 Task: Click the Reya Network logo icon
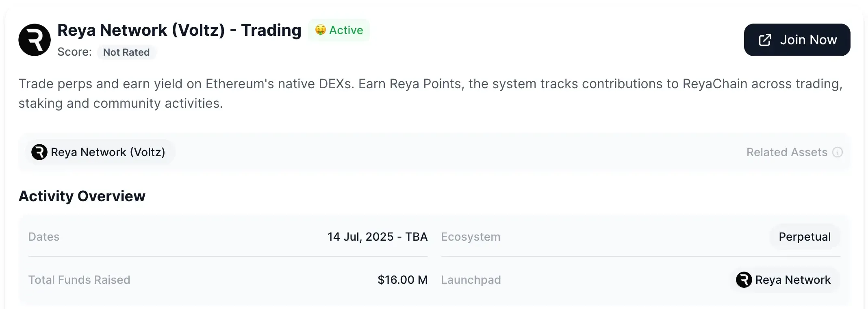[x=35, y=39]
